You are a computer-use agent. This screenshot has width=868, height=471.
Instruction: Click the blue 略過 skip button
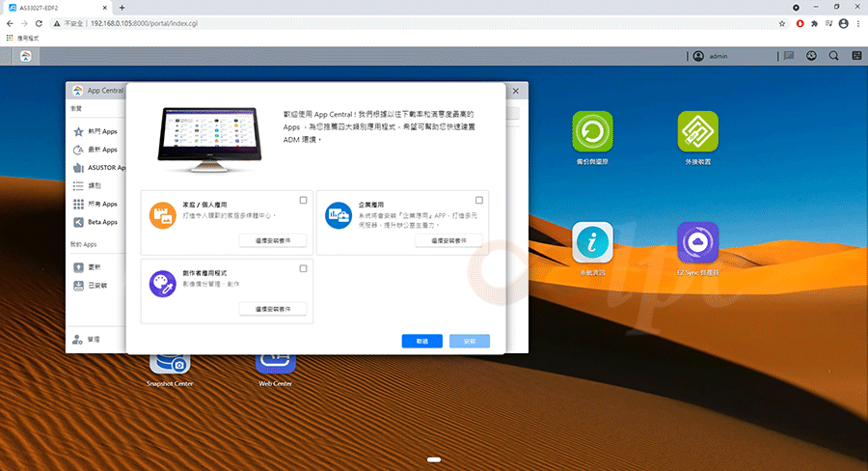point(421,342)
